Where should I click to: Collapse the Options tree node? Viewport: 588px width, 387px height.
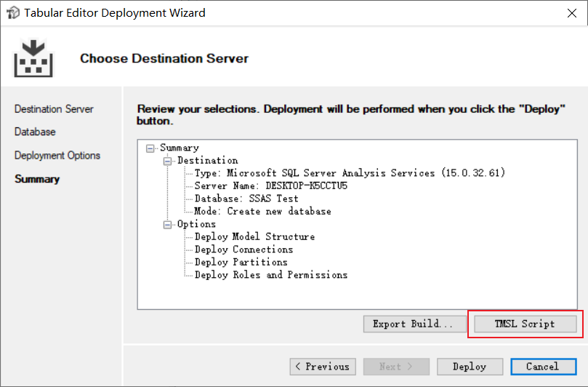point(168,225)
